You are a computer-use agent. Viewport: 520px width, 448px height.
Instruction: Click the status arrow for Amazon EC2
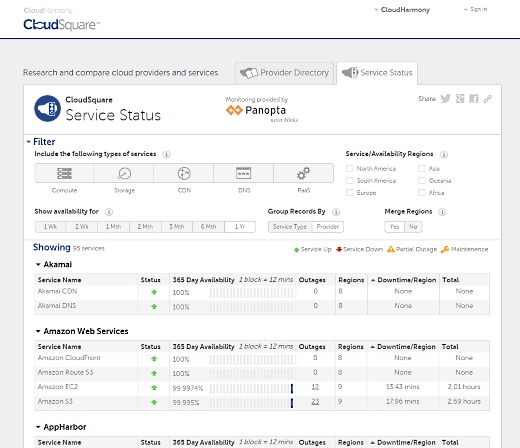coord(154,388)
